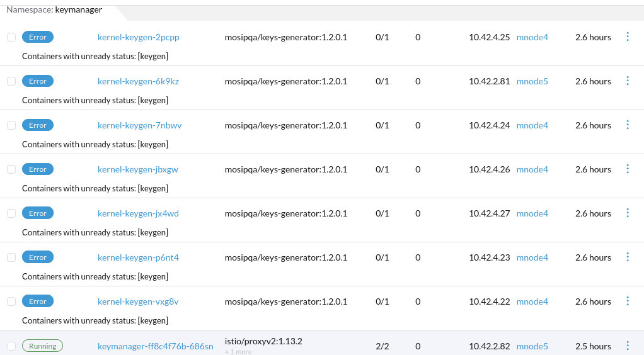Check the keymanager-ff8c4f76b-686sn row checkbox
Screen dimensions: 644x355
point(11,346)
